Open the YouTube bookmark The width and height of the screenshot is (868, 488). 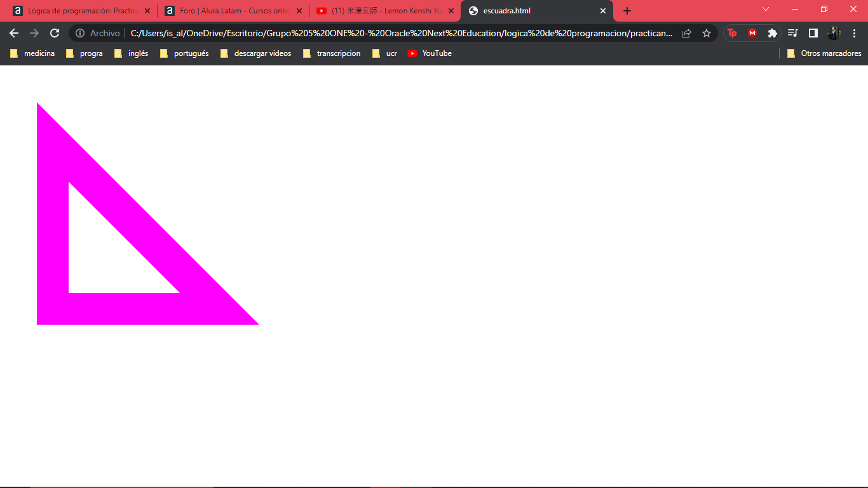pyautogui.click(x=430, y=53)
